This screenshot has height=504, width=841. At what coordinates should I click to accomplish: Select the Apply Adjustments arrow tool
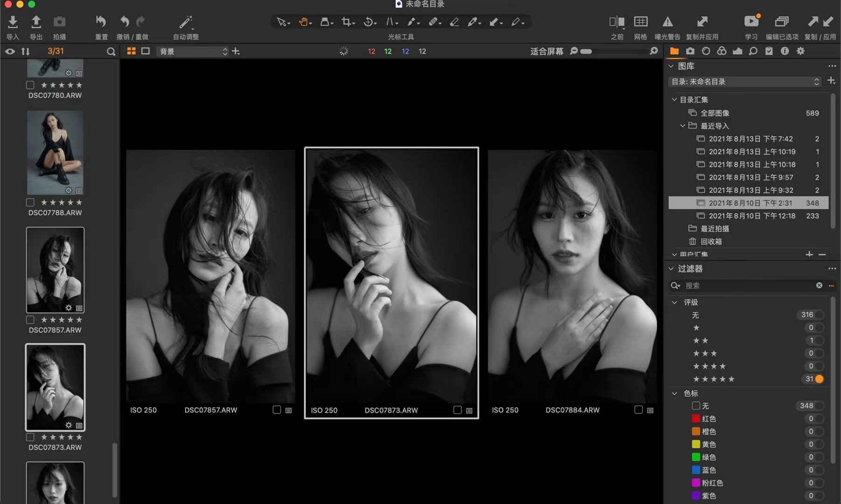pos(496,22)
